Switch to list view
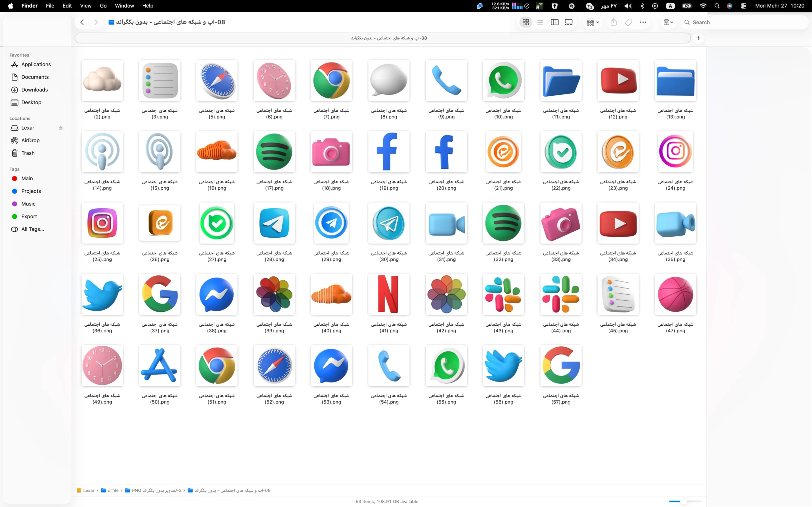 [540, 22]
